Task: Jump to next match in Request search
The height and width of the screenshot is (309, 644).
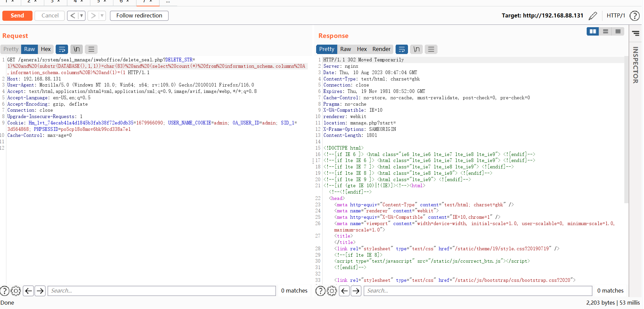Action: pos(40,291)
